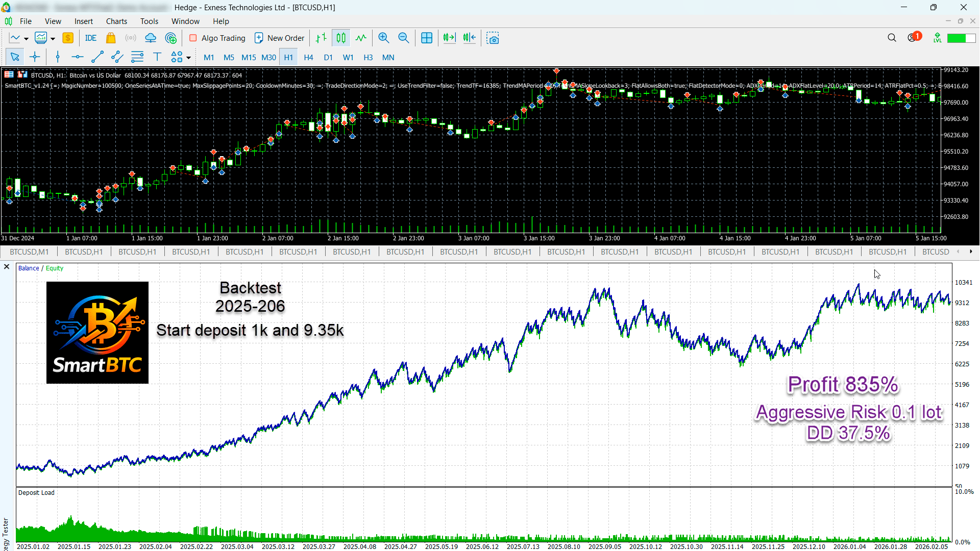Zoom in on the chart

(384, 38)
